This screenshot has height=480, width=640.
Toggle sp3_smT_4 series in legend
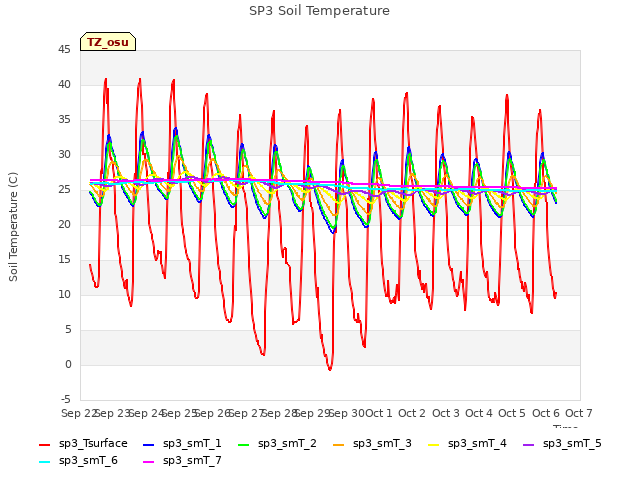467,444
